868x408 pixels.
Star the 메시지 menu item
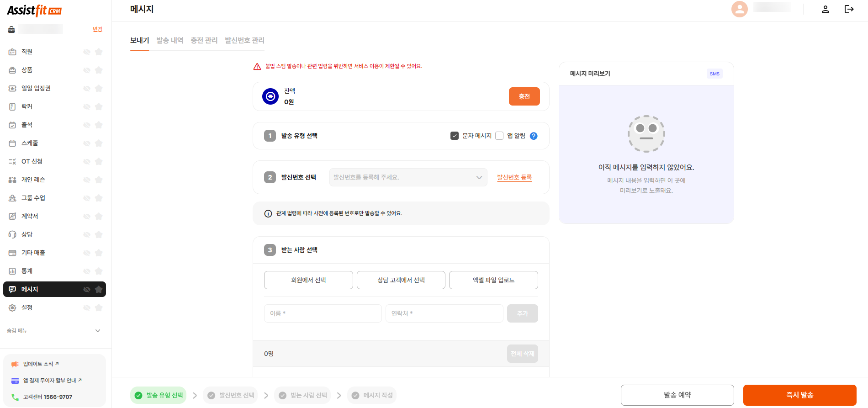pos(99,289)
